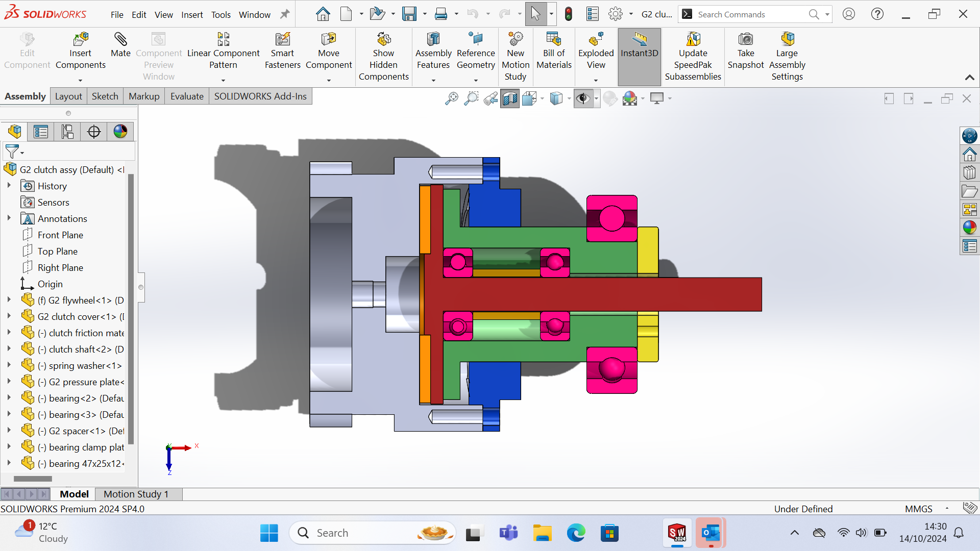Open the DisplayManager color ball tab
Screen dimensions: 980x551
pos(120,132)
